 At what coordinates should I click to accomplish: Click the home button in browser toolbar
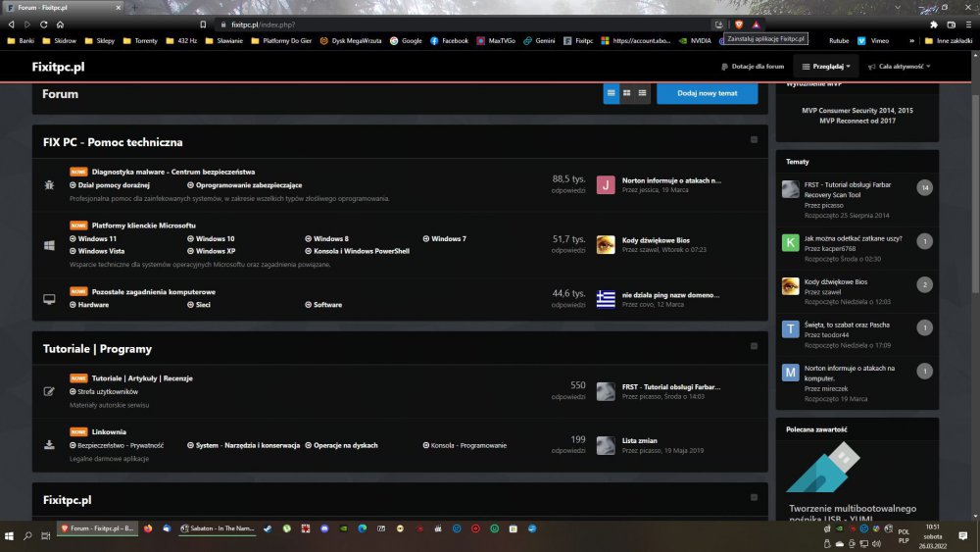tap(60, 24)
